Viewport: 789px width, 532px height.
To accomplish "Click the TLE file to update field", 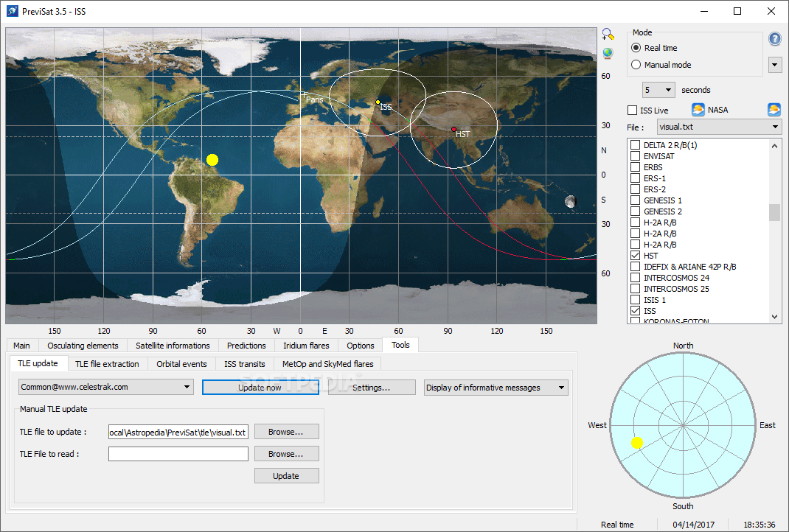I will (x=178, y=432).
